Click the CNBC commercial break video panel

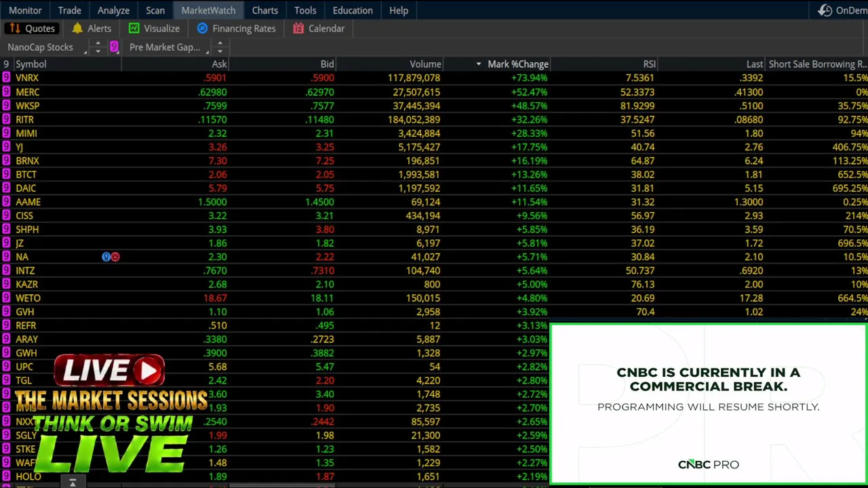(709, 405)
